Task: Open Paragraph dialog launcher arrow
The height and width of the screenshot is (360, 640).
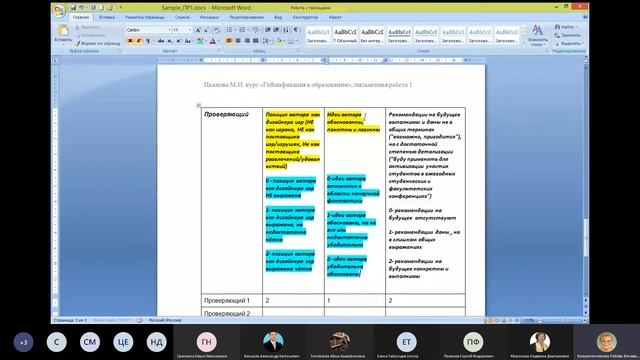Action: coord(299,51)
